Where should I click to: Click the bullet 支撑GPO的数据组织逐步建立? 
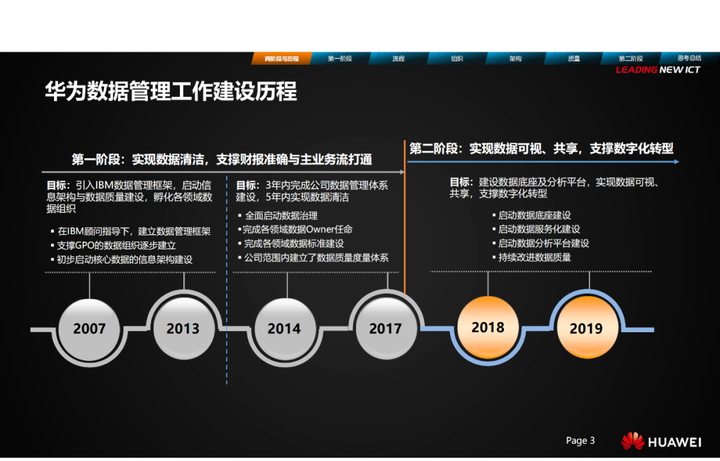tap(113, 246)
